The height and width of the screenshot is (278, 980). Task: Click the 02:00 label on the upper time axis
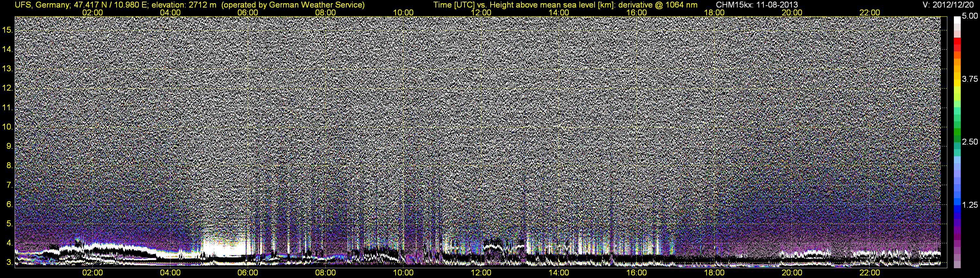92,12
